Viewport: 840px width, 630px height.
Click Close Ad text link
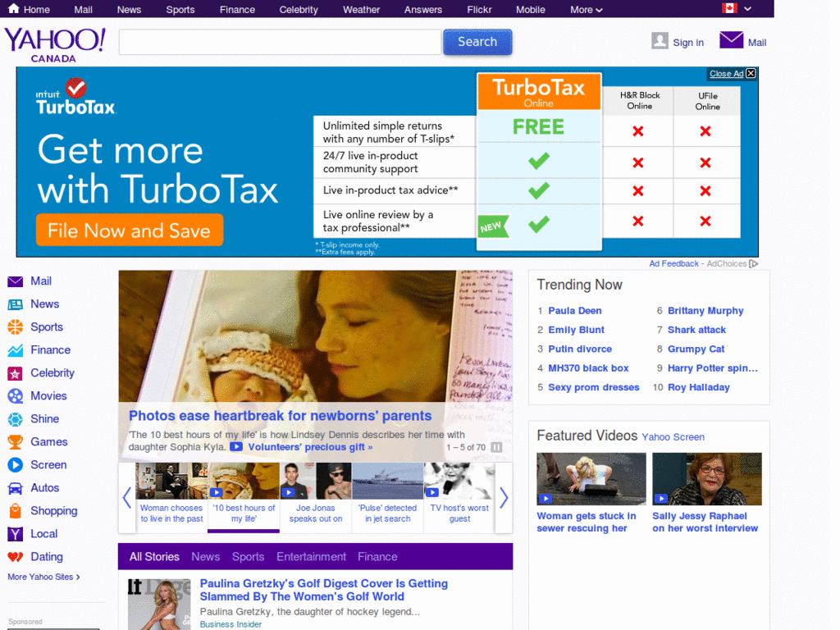[727, 73]
